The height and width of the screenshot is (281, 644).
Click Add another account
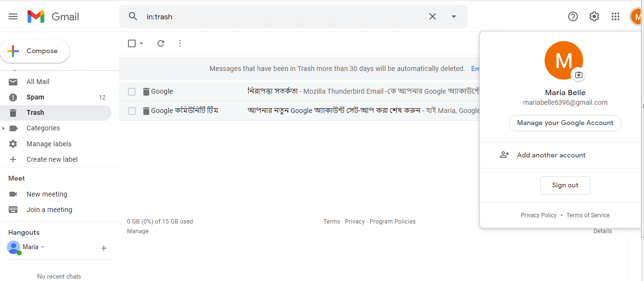tap(551, 155)
